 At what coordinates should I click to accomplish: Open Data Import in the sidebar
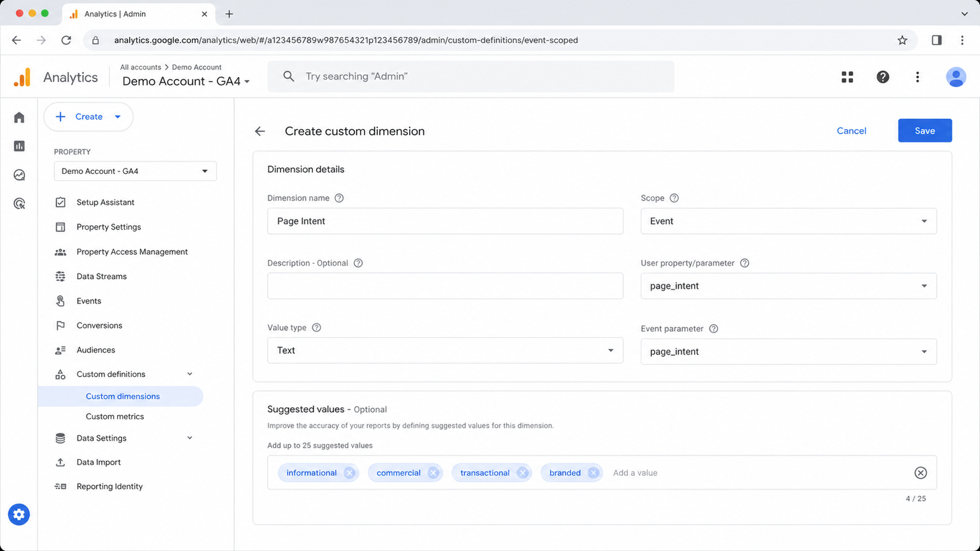99,462
